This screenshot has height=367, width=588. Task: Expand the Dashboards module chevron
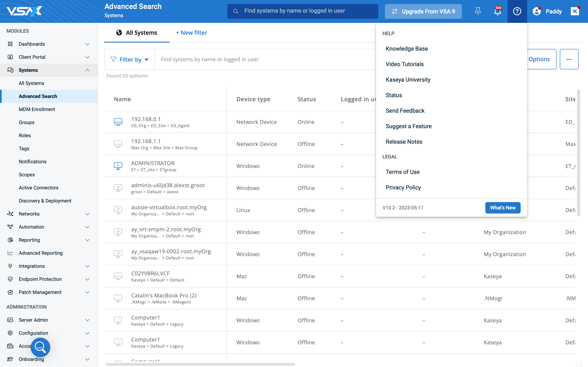(x=87, y=44)
